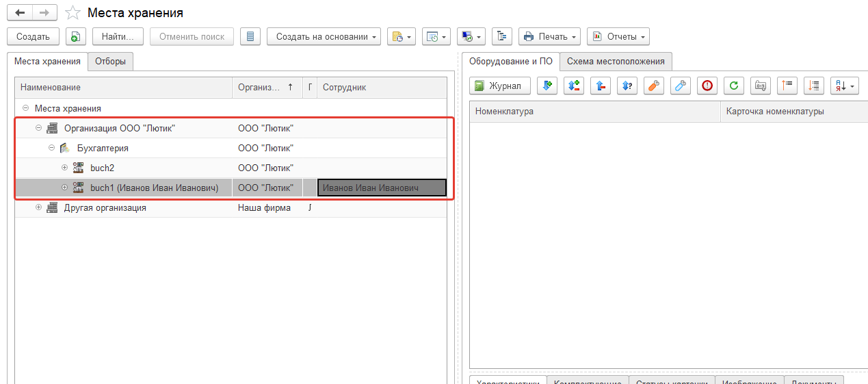This screenshot has height=384, width=868.
Task: Open the А-Я sort order dropdown
Action: [x=844, y=86]
